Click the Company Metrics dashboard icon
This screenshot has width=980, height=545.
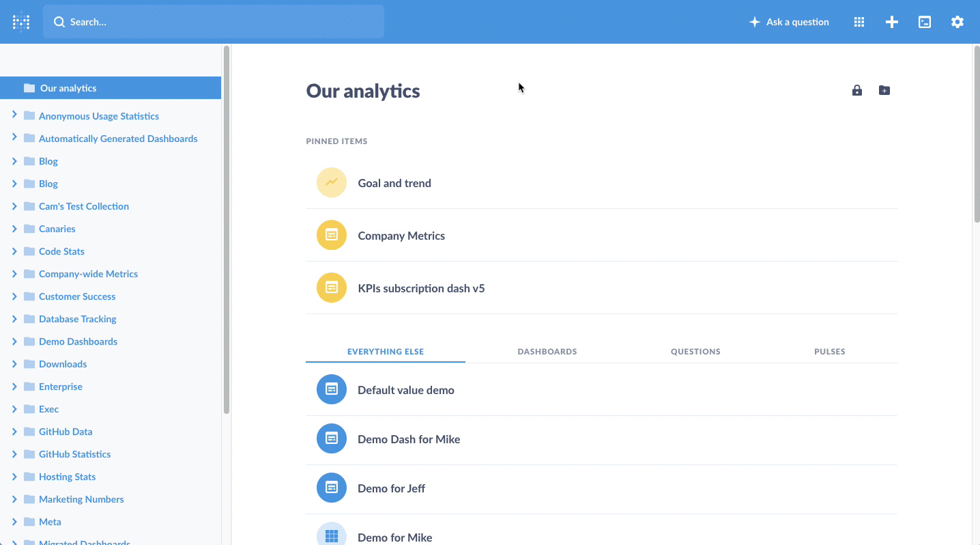(331, 234)
